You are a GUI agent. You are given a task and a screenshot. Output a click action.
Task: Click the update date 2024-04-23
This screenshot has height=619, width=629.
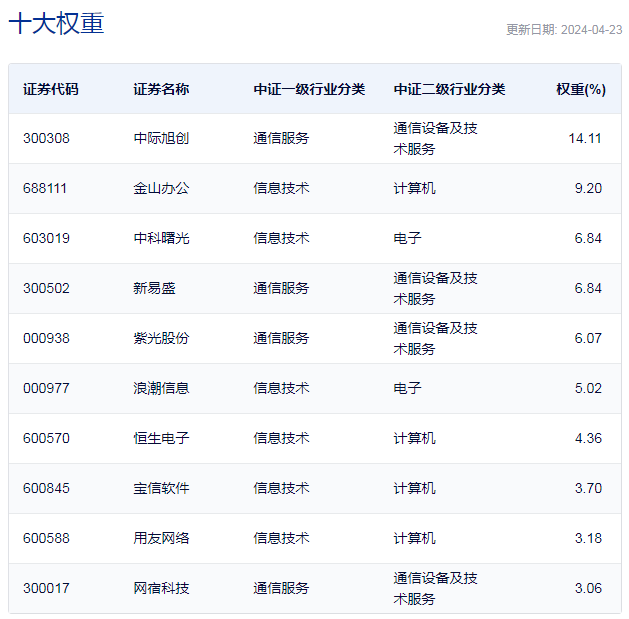[591, 30]
